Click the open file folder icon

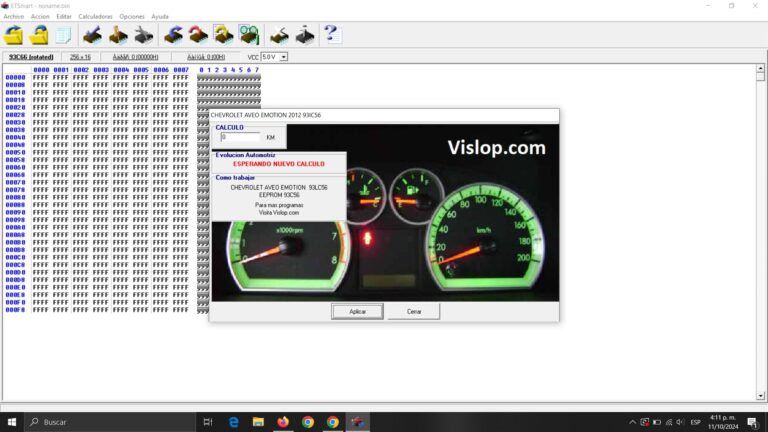pyautogui.click(x=14, y=35)
